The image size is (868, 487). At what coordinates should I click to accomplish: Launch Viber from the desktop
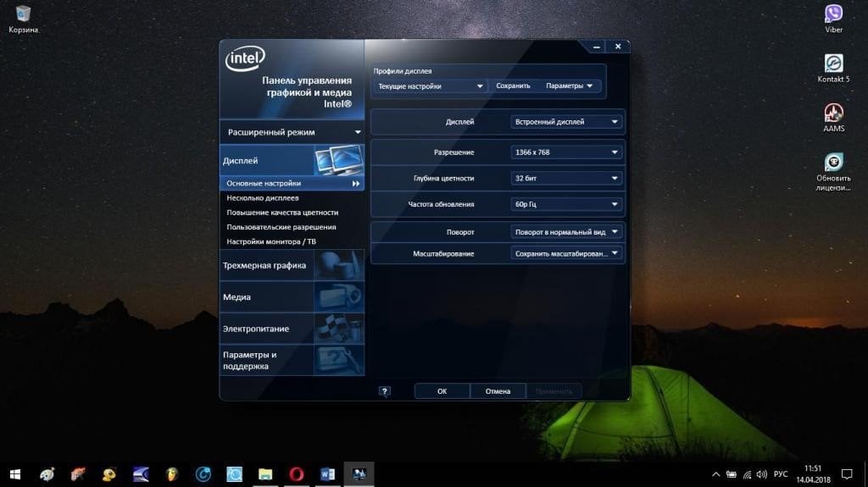[x=834, y=19]
